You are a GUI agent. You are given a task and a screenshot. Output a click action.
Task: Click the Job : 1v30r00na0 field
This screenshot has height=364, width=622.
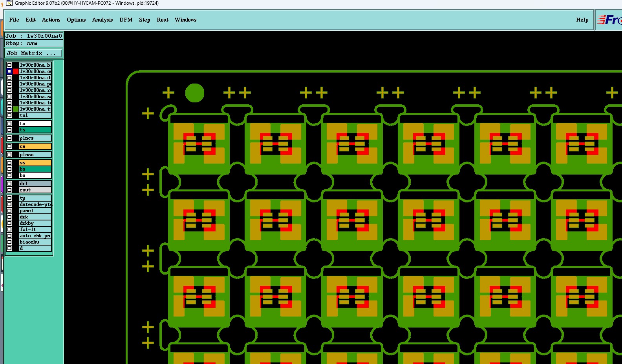(34, 36)
